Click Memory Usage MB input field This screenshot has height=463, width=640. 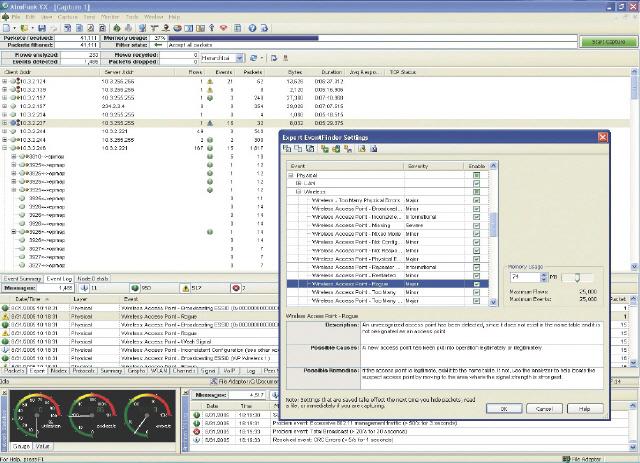coord(525,277)
